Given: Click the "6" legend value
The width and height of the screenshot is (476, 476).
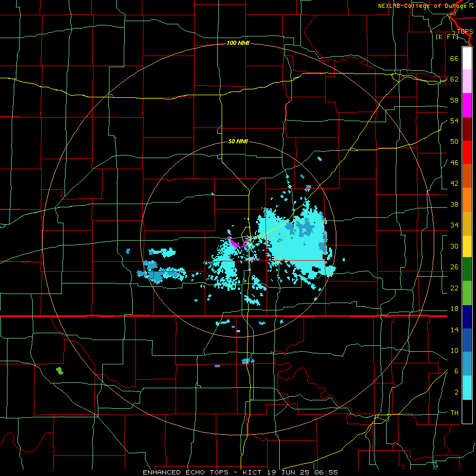Looking at the screenshot, I should pos(456,371).
